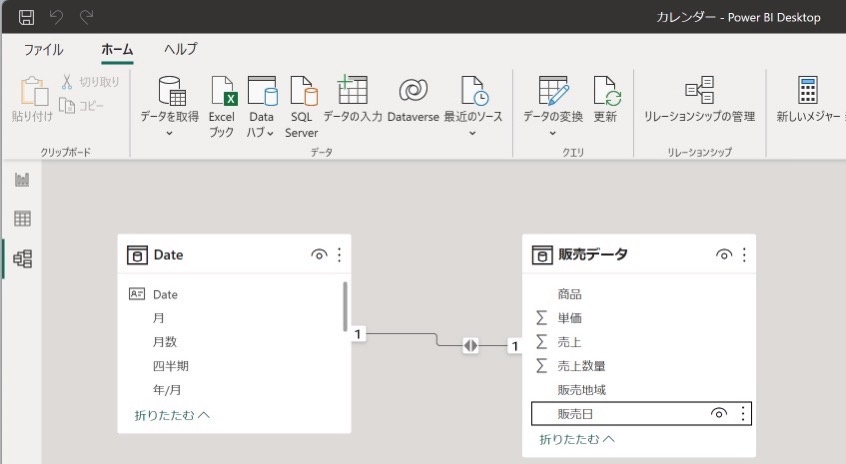The height and width of the screenshot is (464, 846).
Task: Switch to Report view in sidebar
Action: (x=22, y=180)
